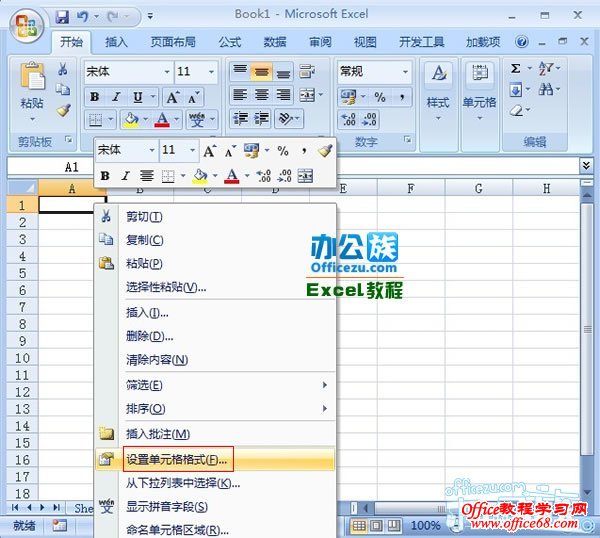Choose 设置单元格格式(F)... from the context menu
The width and height of the screenshot is (600, 538).
(x=215, y=460)
